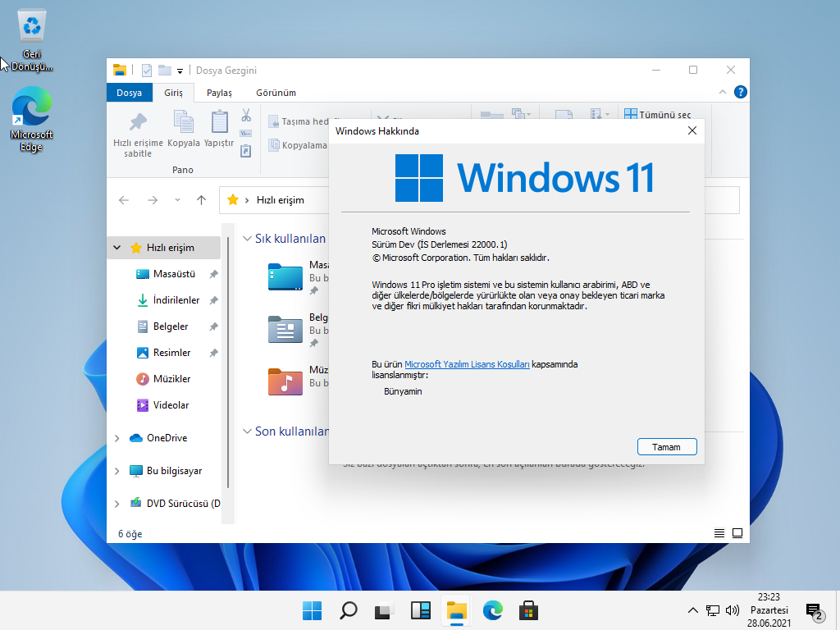Click the Taşıma hedefi ribbon button

pos(299,121)
